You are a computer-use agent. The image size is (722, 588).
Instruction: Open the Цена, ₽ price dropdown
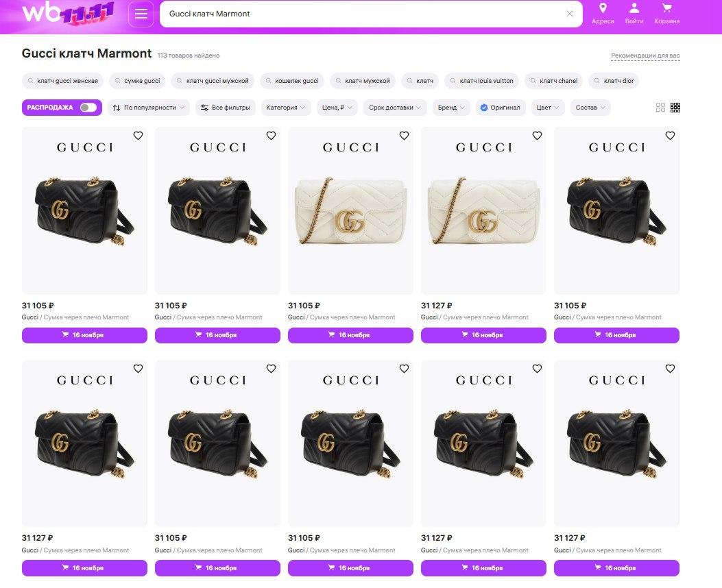pos(337,107)
